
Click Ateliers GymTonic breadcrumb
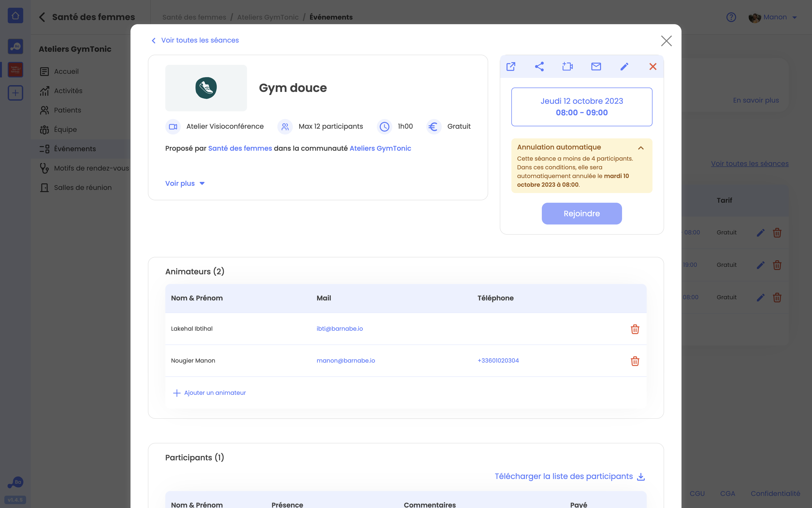click(268, 17)
